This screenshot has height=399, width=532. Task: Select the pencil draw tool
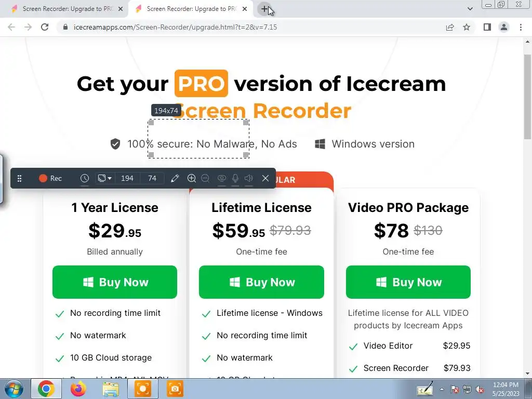click(175, 178)
